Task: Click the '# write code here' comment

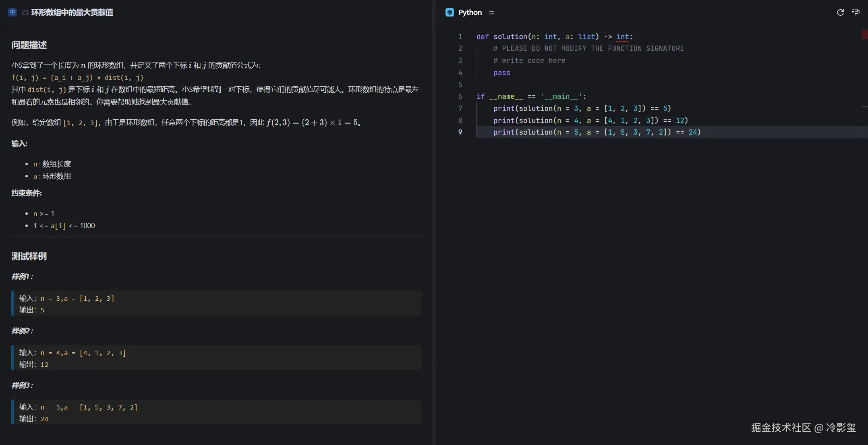Action: pos(529,60)
